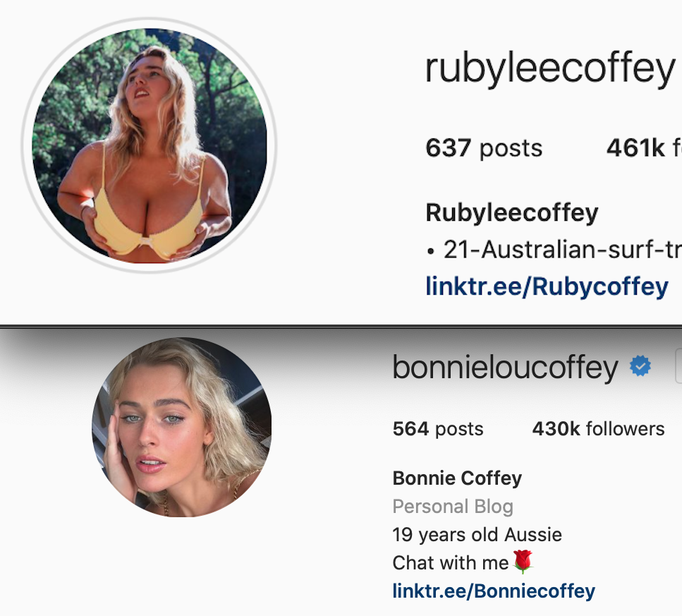Click the bonnieloucoffey username heading
Screen dimensions: 682x616
(505, 368)
